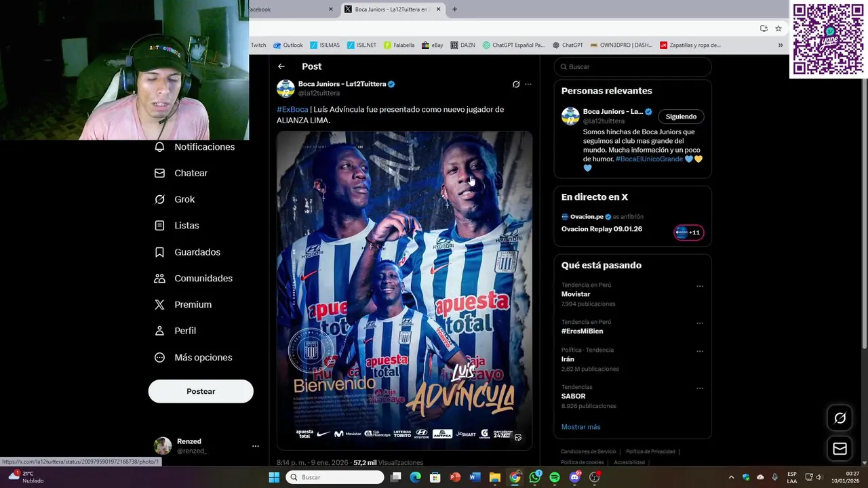
Task: Click #BocaElUnicoGrande hashtag link
Action: tap(649, 159)
